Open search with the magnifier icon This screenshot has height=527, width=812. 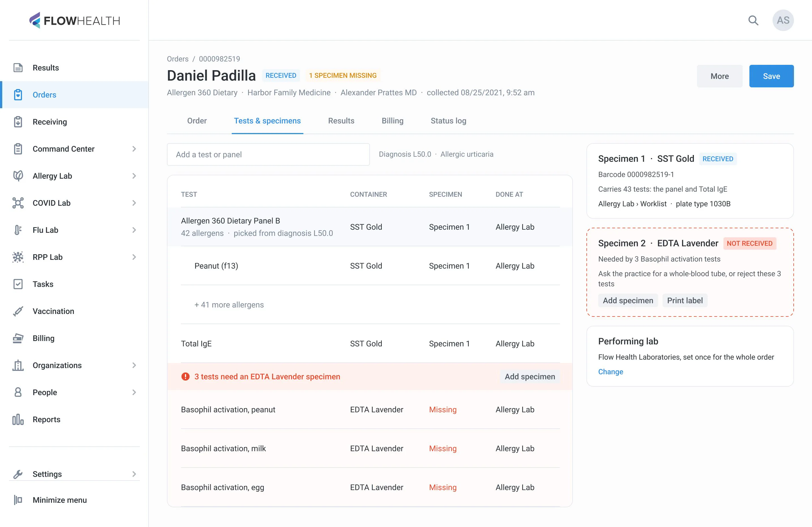(753, 21)
